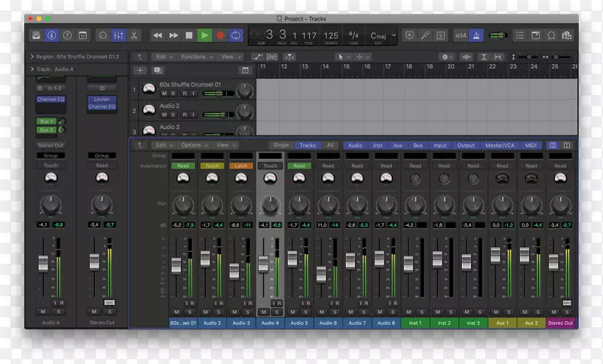Viewport: 603px width, 364px height.
Task: Open the Functions menu in tracks area
Action: click(x=194, y=57)
